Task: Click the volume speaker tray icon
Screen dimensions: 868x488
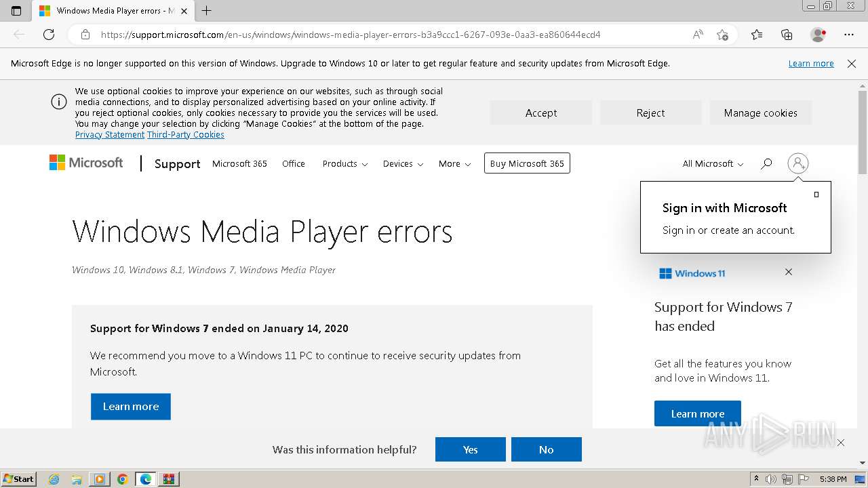Action: tap(771, 479)
